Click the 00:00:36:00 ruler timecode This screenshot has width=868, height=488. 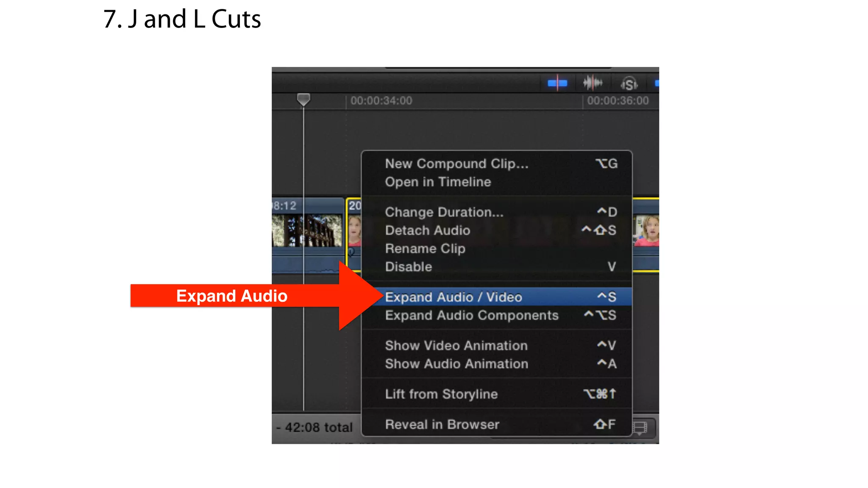(618, 101)
